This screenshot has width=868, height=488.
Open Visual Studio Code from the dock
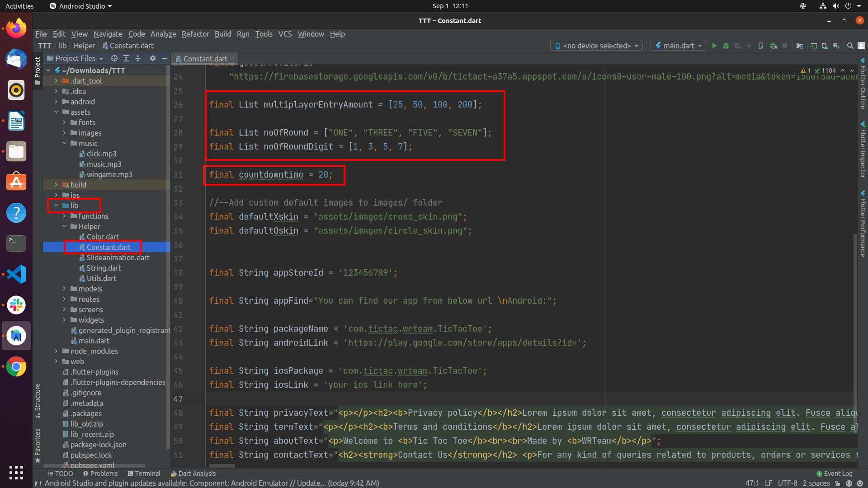pos(16,274)
